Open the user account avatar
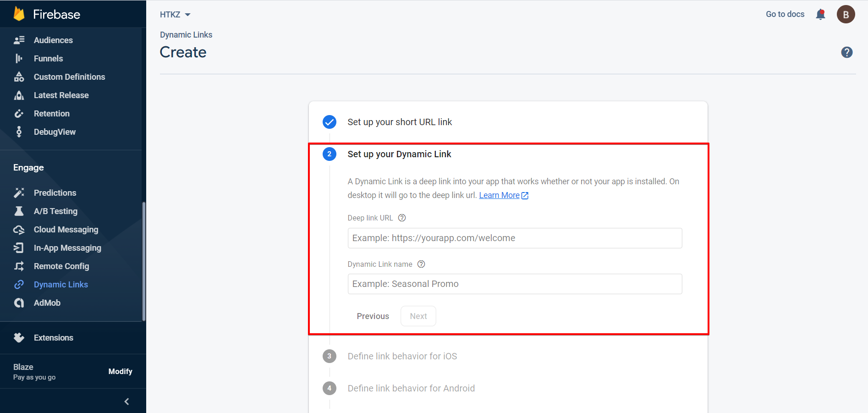Viewport: 868px width, 413px height. tap(846, 15)
